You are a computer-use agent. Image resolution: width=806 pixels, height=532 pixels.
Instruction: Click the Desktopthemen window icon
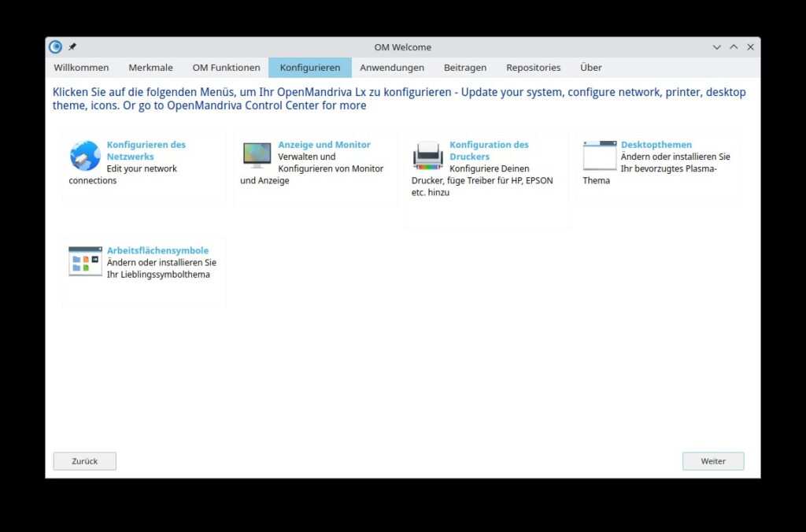pyautogui.click(x=599, y=155)
